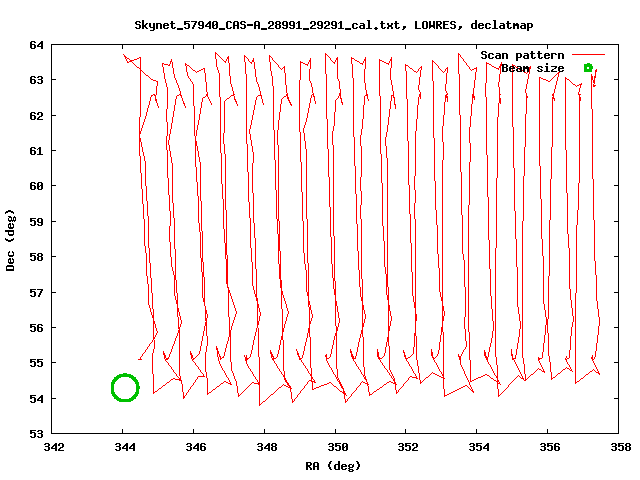Click the x-axis tick label 352
Screen dimensions: 640x480
[x=408, y=447]
